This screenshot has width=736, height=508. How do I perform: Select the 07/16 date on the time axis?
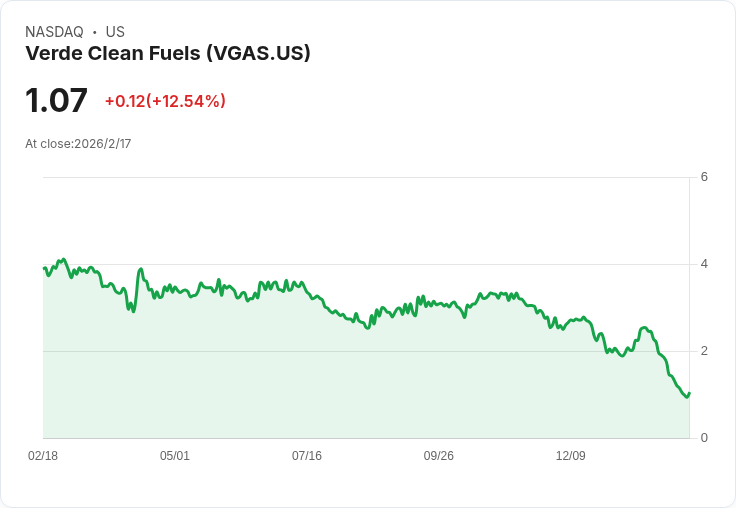pyautogui.click(x=307, y=456)
